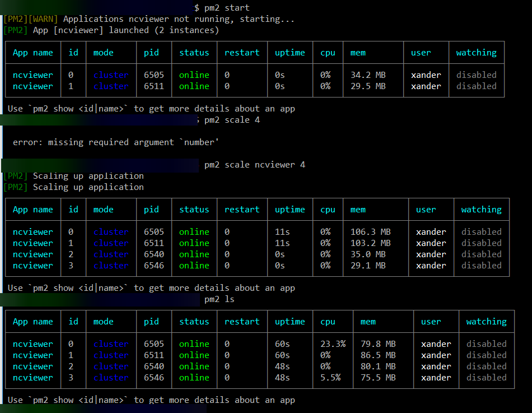This screenshot has height=413, width=532.
Task: Click the 60s uptime in the 86.5 MB row
Action: (x=282, y=355)
